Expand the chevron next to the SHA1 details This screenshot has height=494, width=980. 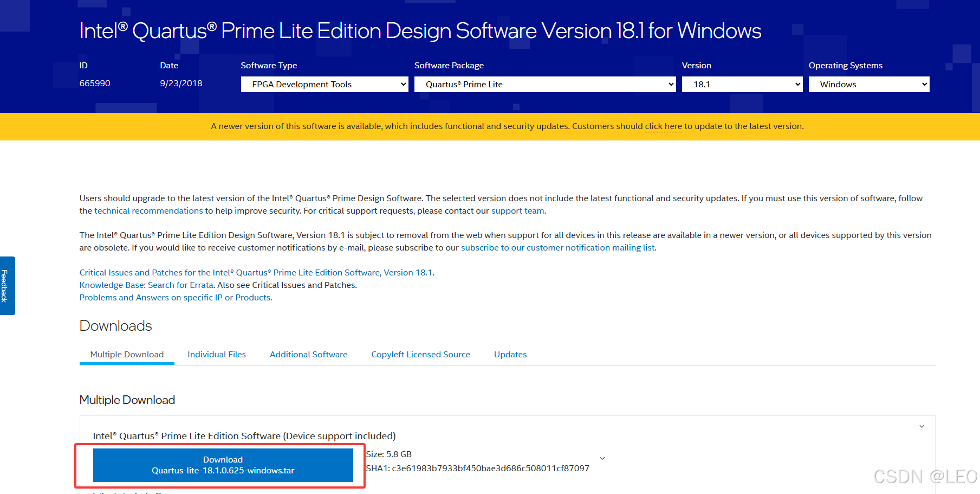[602, 459]
